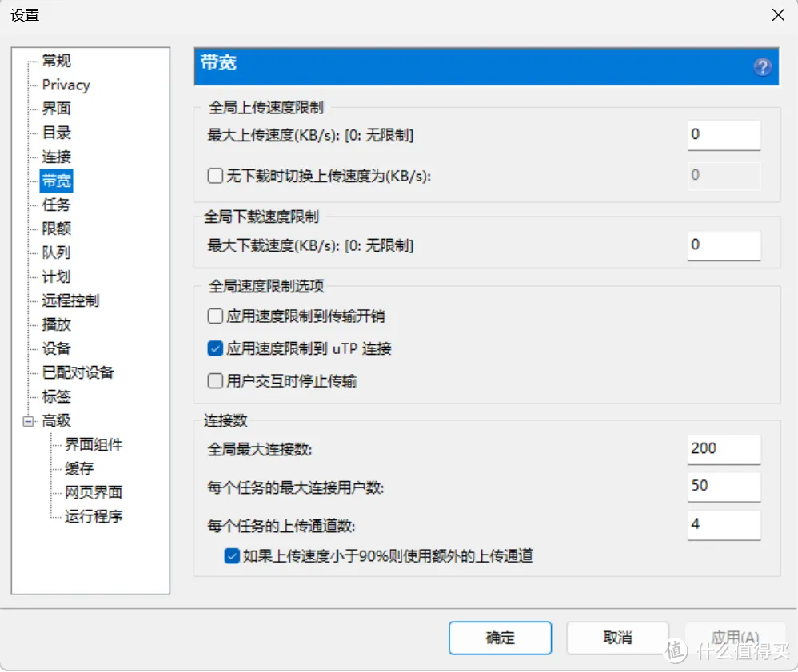
Task: Close the 设置 dialog window
Action: pyautogui.click(x=778, y=14)
